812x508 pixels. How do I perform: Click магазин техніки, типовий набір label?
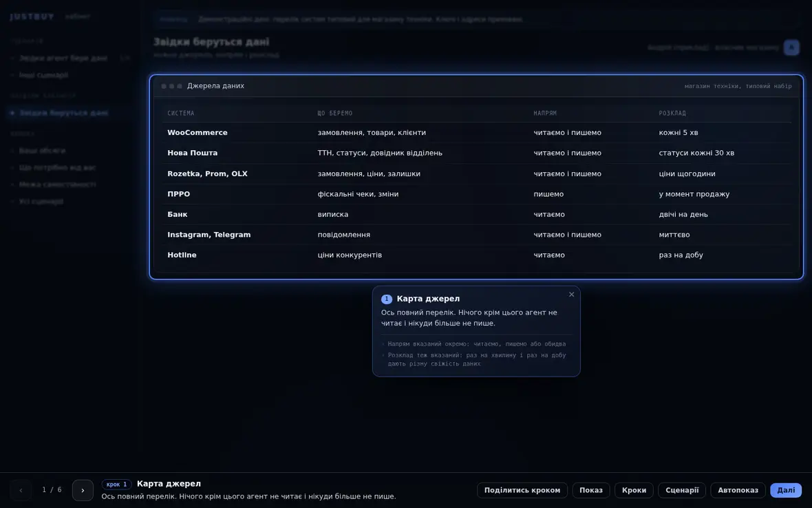point(738,86)
